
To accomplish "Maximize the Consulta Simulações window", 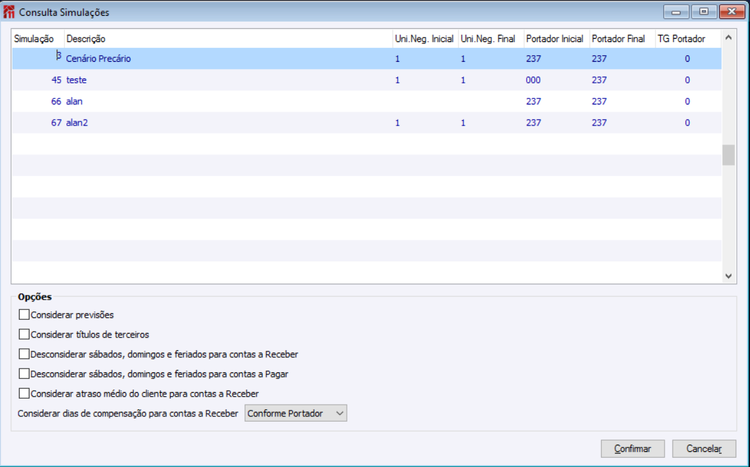I will coord(704,12).
